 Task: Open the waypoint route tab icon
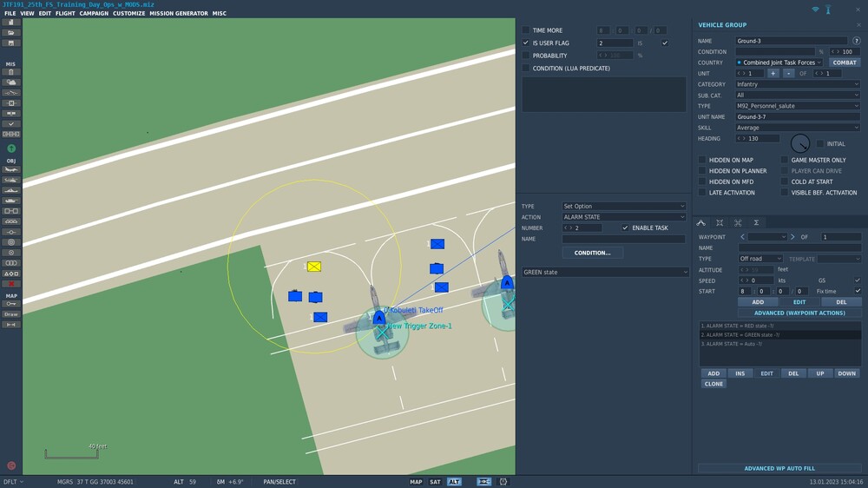coord(700,222)
